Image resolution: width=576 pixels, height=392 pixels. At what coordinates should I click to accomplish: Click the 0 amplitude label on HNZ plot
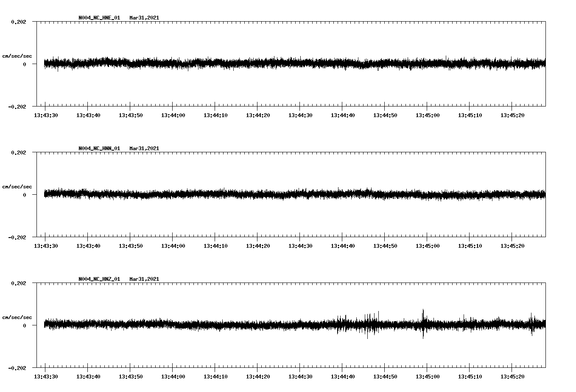[24, 325]
